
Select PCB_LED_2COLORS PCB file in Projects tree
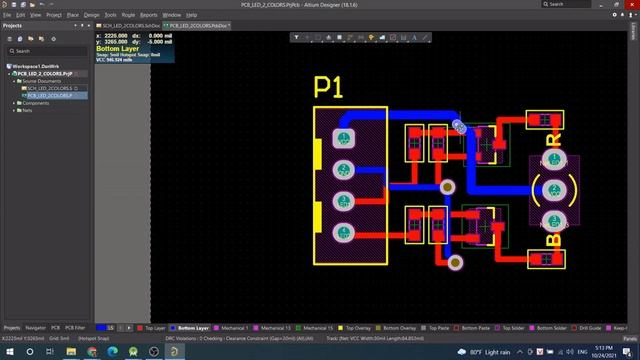50,96
